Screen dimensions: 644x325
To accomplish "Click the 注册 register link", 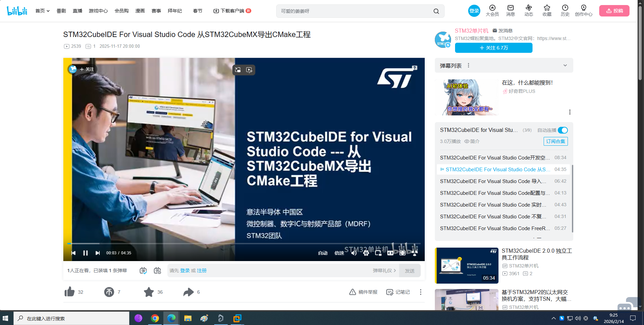I will click(202, 270).
